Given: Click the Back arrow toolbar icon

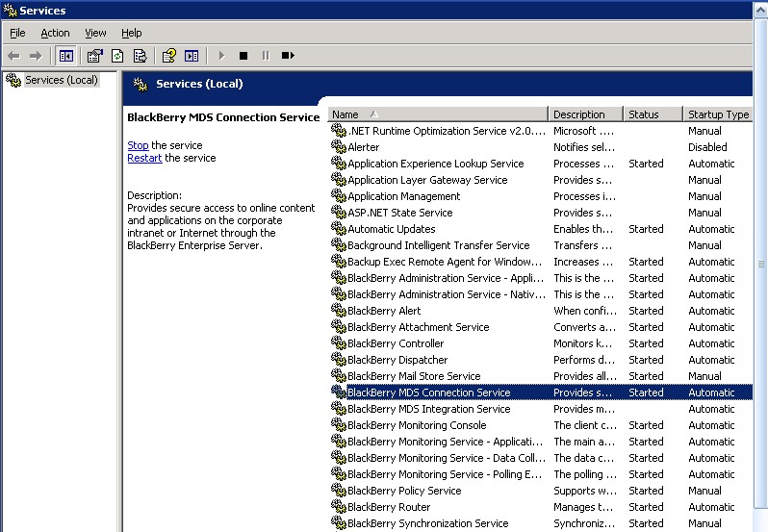Looking at the screenshot, I should pos(13,56).
